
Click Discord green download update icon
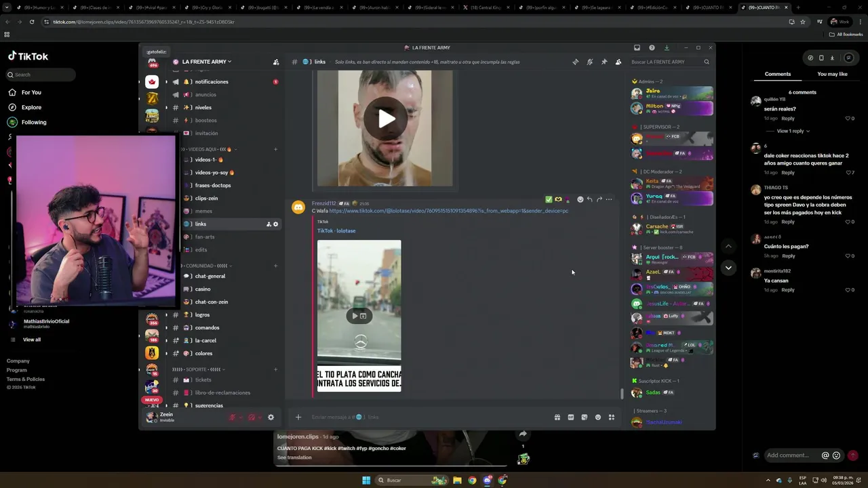667,47
